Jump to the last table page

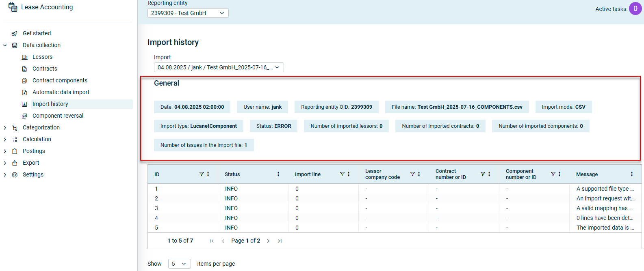(x=280, y=241)
